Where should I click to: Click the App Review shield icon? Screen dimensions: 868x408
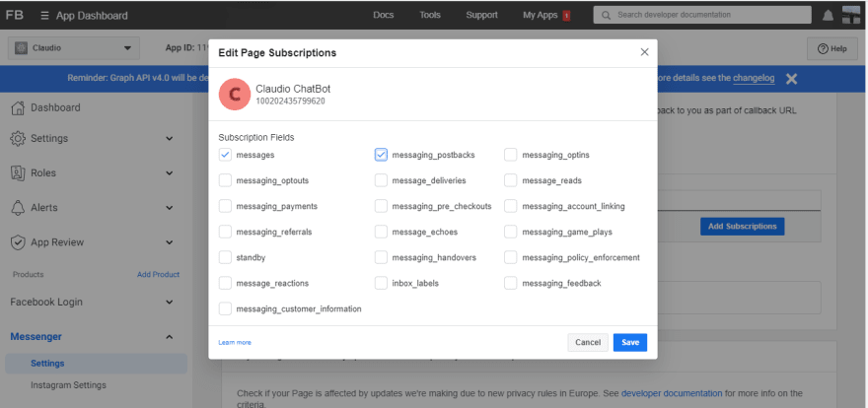(19, 242)
